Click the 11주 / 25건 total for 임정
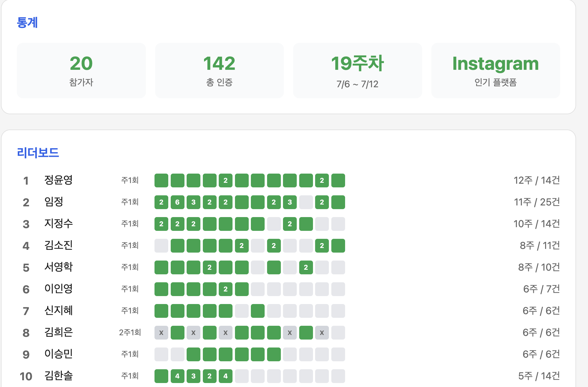Image resolution: width=588 pixels, height=387 pixels. [537, 202]
